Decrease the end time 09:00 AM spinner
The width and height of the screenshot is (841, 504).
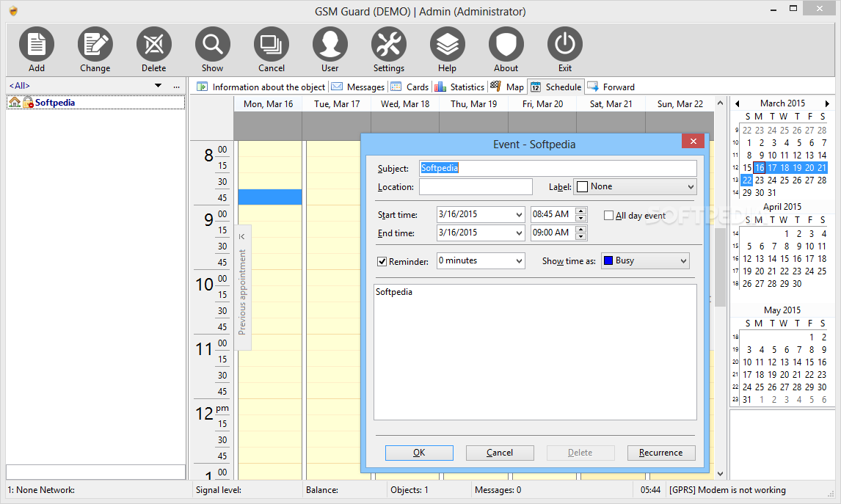coord(581,237)
